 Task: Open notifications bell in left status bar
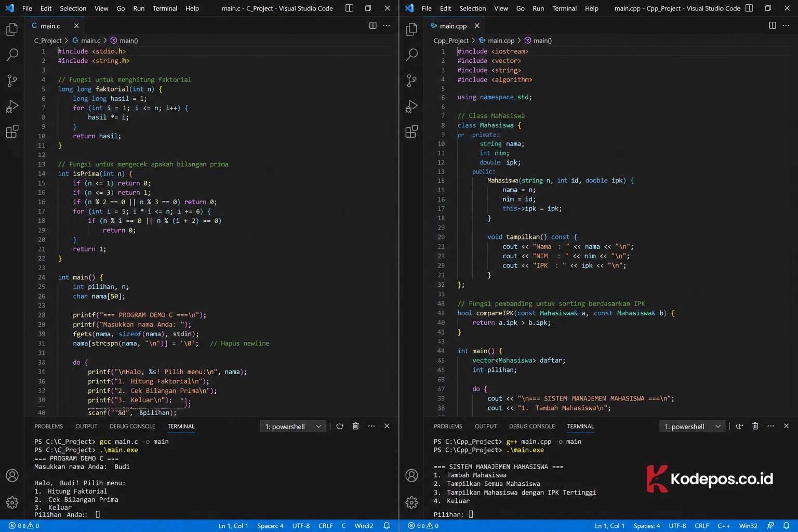tap(387, 526)
